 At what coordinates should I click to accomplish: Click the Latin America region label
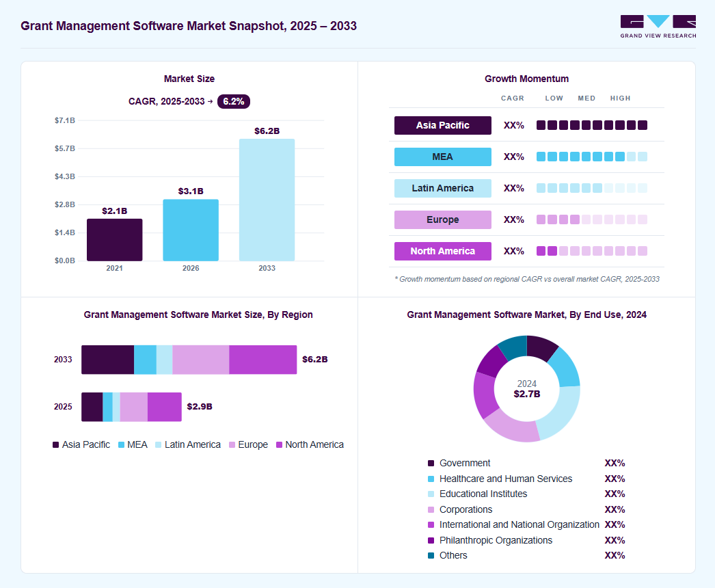pyautogui.click(x=443, y=189)
